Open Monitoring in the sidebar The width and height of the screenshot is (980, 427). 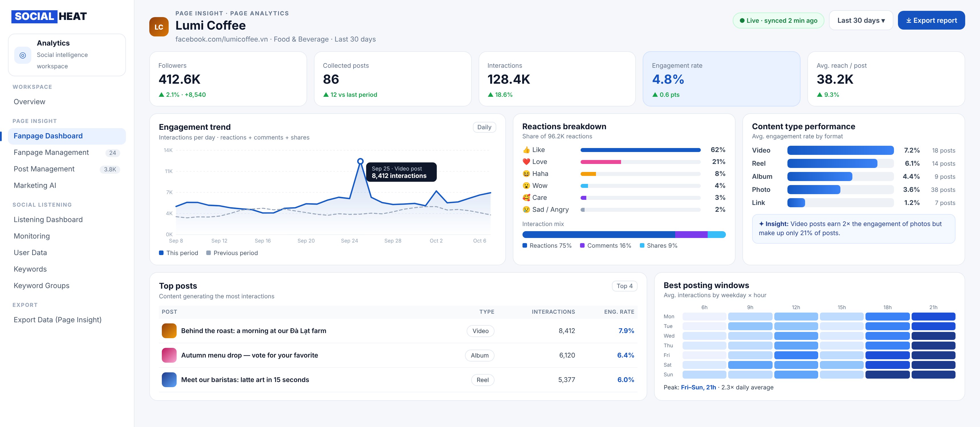(67, 236)
